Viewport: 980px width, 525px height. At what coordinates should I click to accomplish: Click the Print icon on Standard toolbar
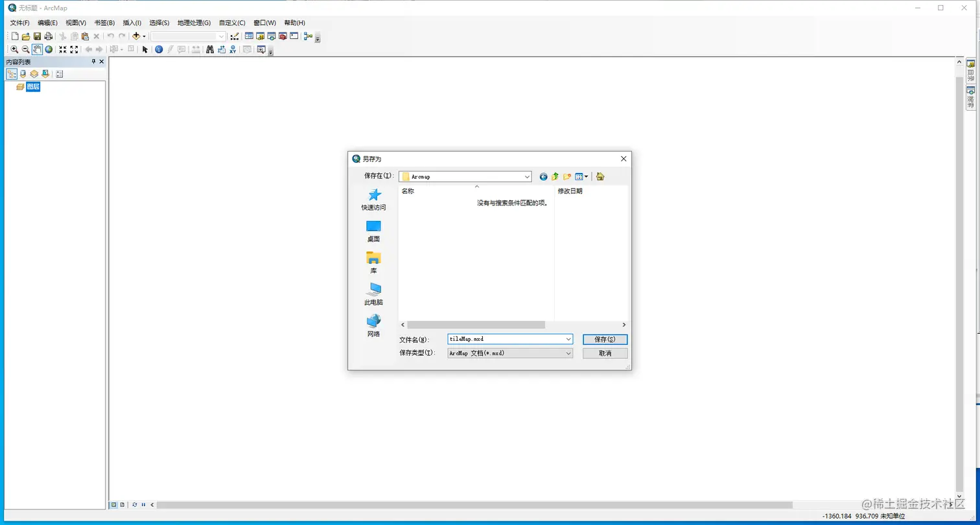pyautogui.click(x=47, y=37)
